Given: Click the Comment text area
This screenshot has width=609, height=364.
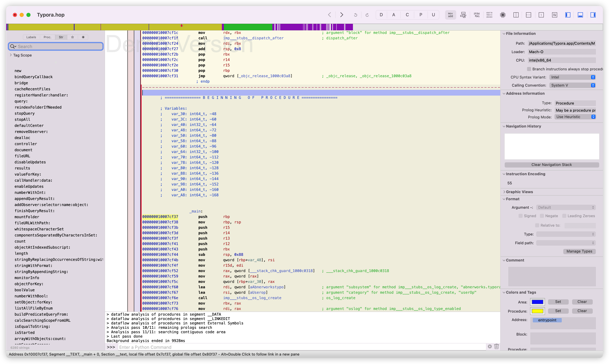Looking at the screenshot, I should (552, 276).
